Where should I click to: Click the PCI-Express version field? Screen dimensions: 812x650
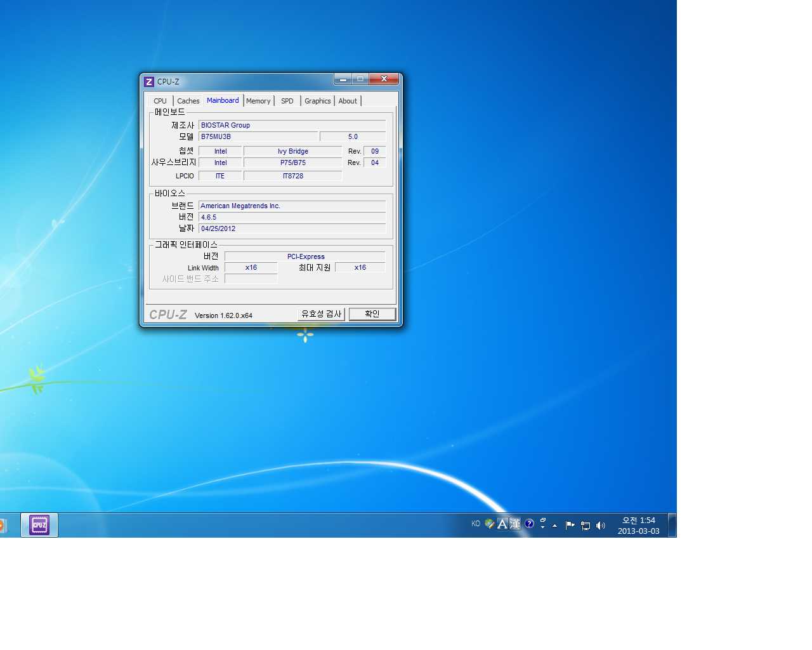pos(305,256)
